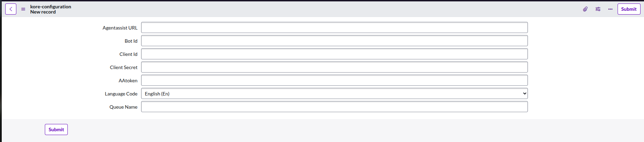The image size is (644, 142).
Task: Open the personalize form sliders icon
Action: point(598,9)
